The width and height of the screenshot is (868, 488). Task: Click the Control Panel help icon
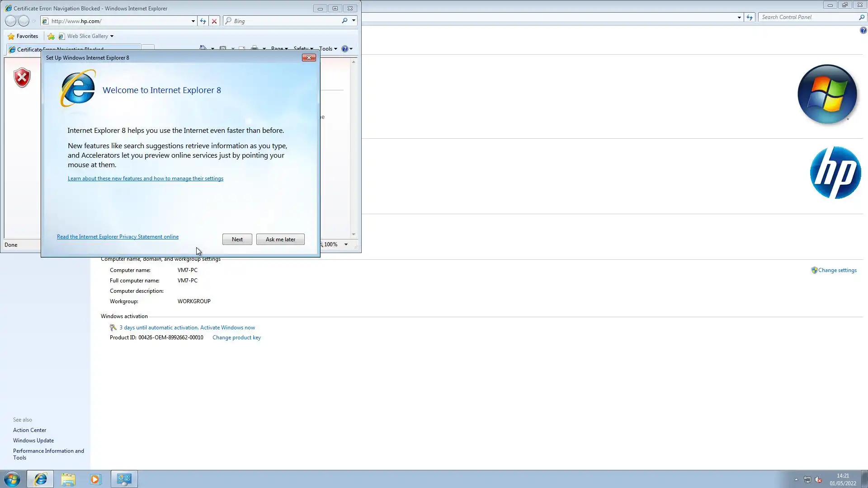[863, 30]
